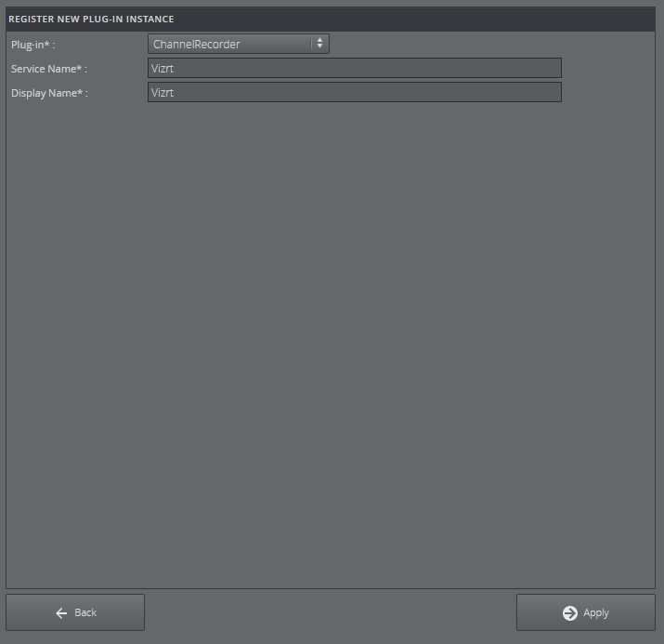Screen dimensions: 664x644
Task: Click the Service Name* field label
Action: pyautogui.click(x=49, y=69)
